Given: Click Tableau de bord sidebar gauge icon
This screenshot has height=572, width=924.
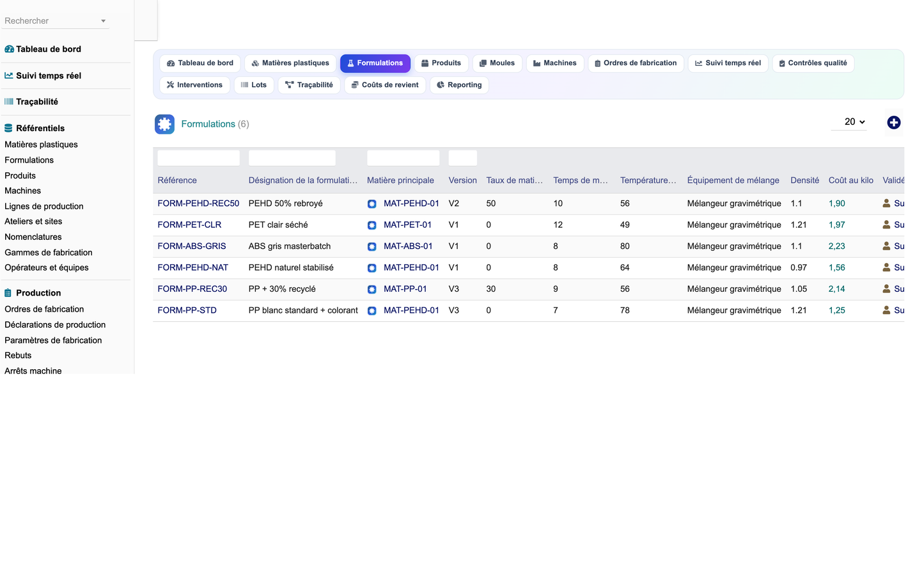Looking at the screenshot, I should 9,49.
